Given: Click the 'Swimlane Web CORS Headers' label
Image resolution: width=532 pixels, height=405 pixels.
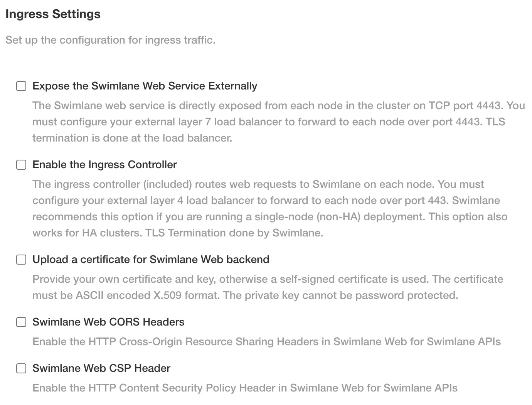Looking at the screenshot, I should pyautogui.click(x=108, y=322).
